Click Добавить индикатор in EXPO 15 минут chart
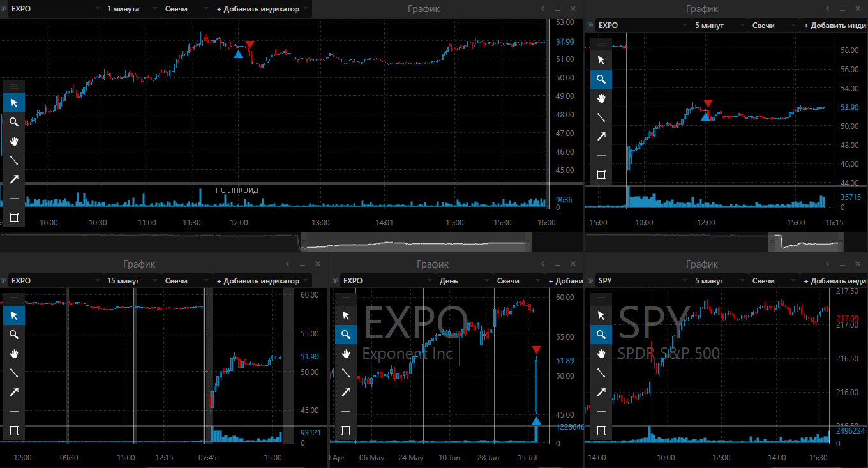The height and width of the screenshot is (468, 868). click(262, 281)
